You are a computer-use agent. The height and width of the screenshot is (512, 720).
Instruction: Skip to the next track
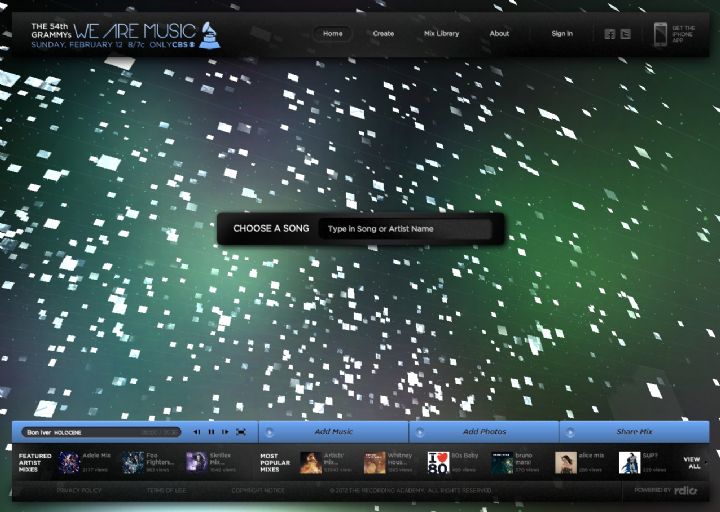point(225,432)
